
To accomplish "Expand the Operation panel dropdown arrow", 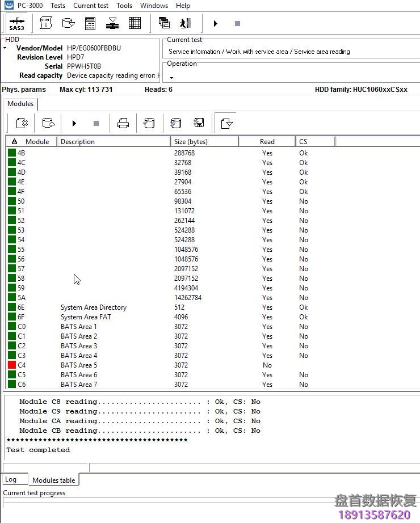I will (171, 78).
